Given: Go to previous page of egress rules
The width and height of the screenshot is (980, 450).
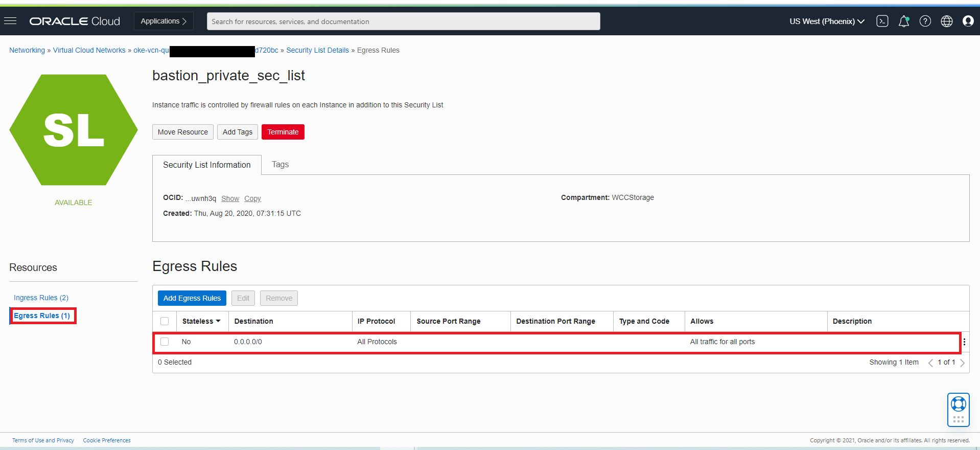Looking at the screenshot, I should coord(930,363).
